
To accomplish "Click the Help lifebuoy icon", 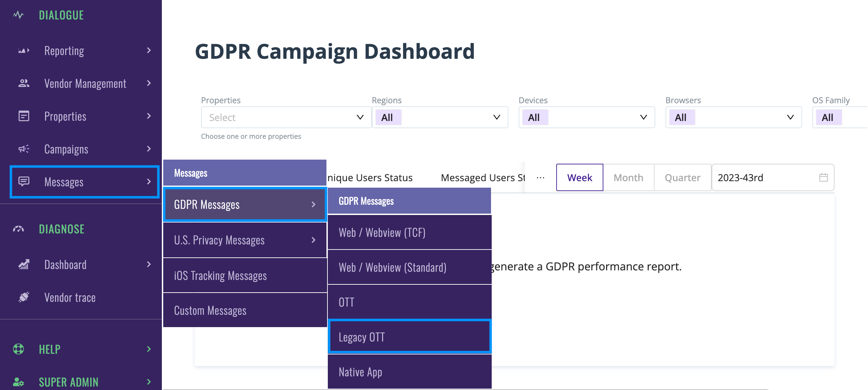I will pos(18,349).
